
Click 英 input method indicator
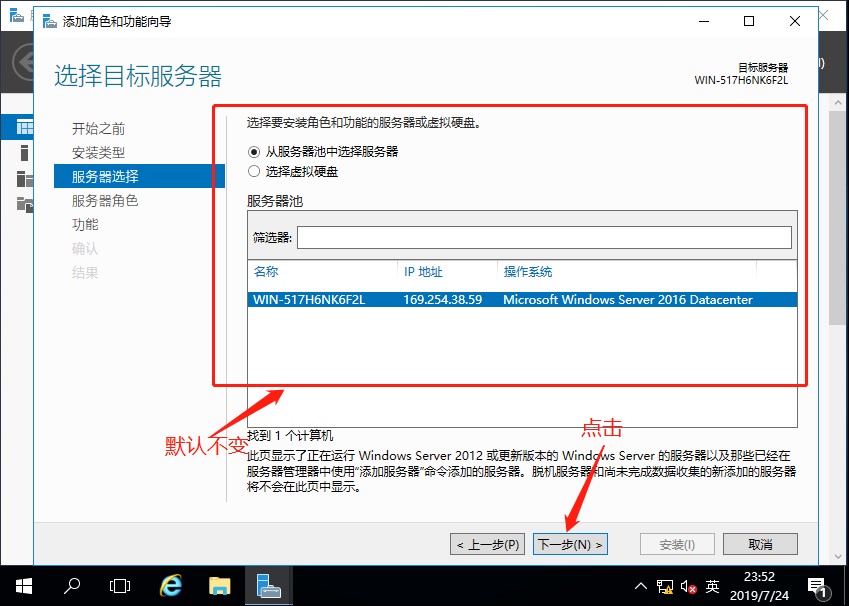(713, 586)
